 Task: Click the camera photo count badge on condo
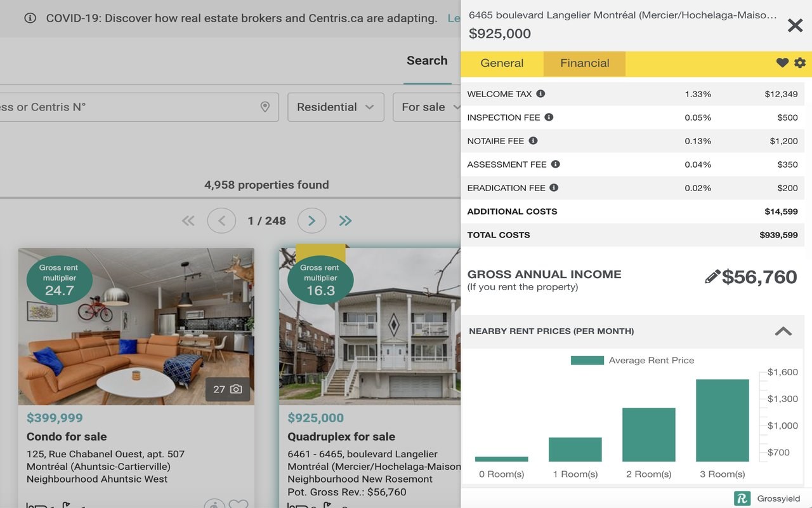228,389
